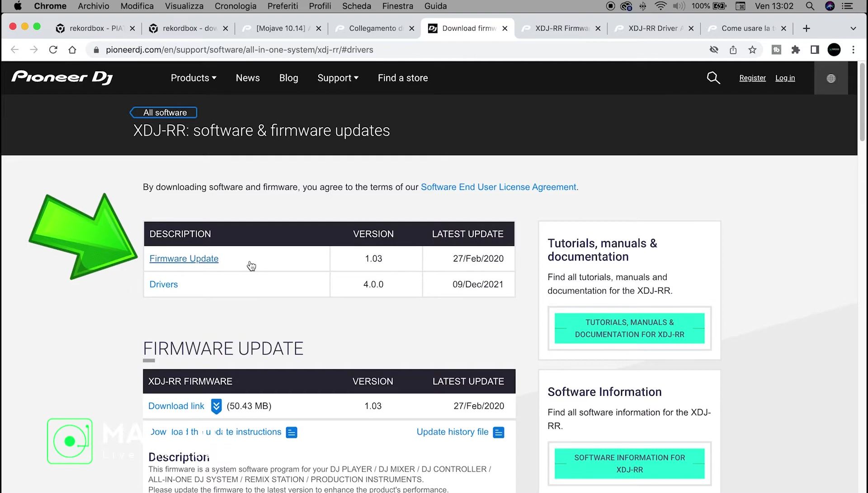Click the blue download arrow icon beside Download link
The height and width of the screenshot is (493, 868).
point(216,406)
